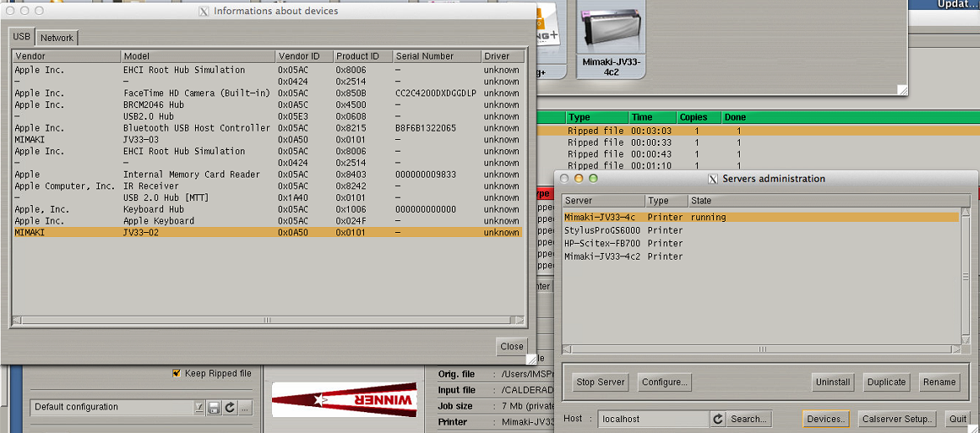This screenshot has width=980, height=433.
Task: Click the save configuration floppy icon
Action: (213, 408)
